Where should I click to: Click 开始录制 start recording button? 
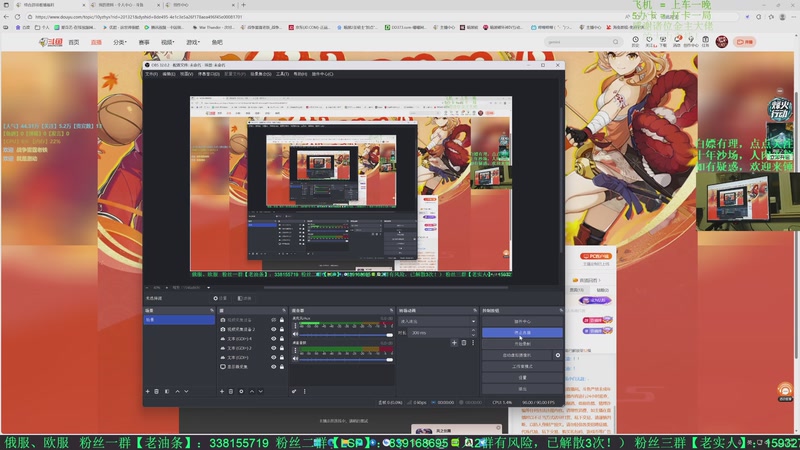point(522,344)
